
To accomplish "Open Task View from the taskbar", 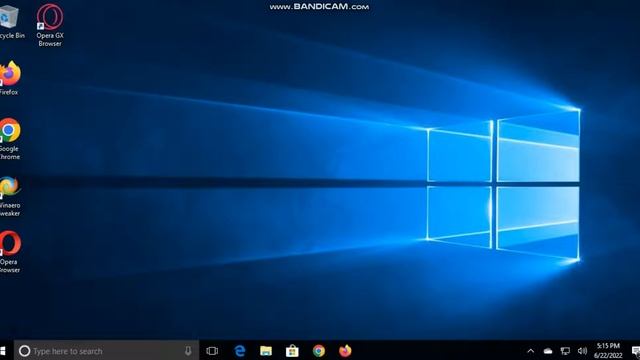I will pyautogui.click(x=212, y=351).
